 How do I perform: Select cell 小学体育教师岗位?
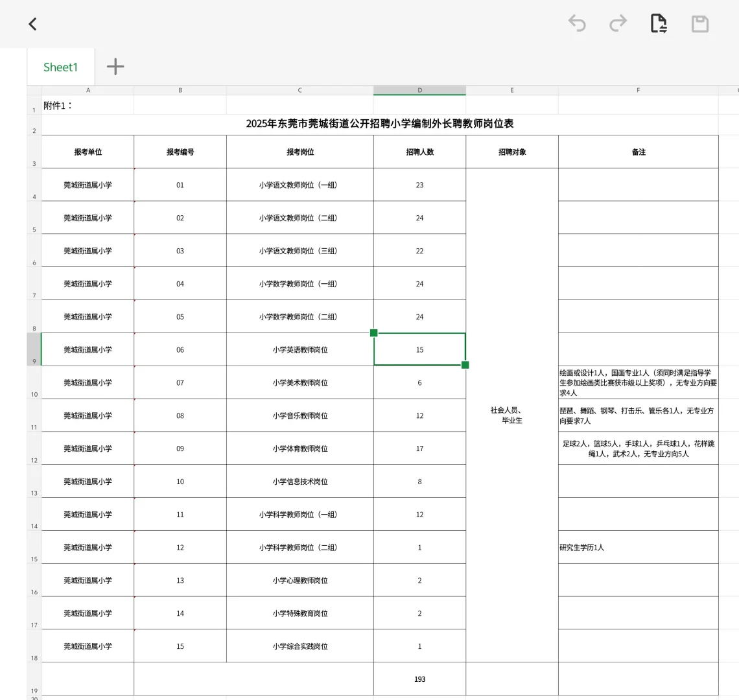[x=299, y=449]
